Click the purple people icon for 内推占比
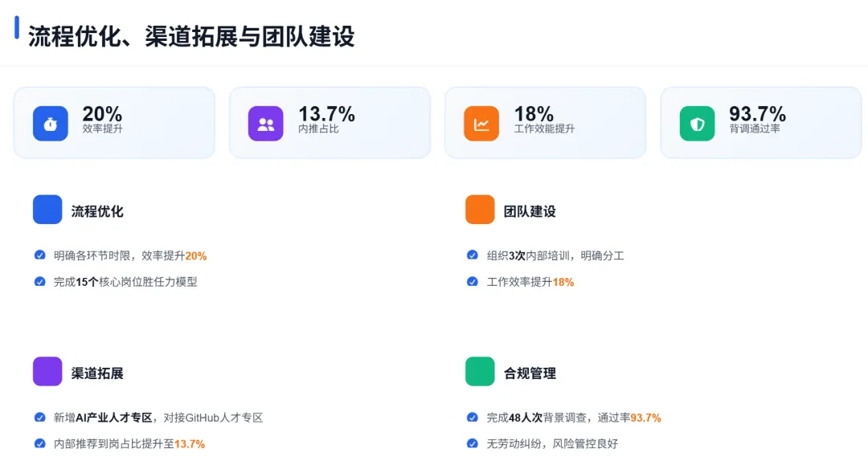868x465 pixels. (x=265, y=124)
